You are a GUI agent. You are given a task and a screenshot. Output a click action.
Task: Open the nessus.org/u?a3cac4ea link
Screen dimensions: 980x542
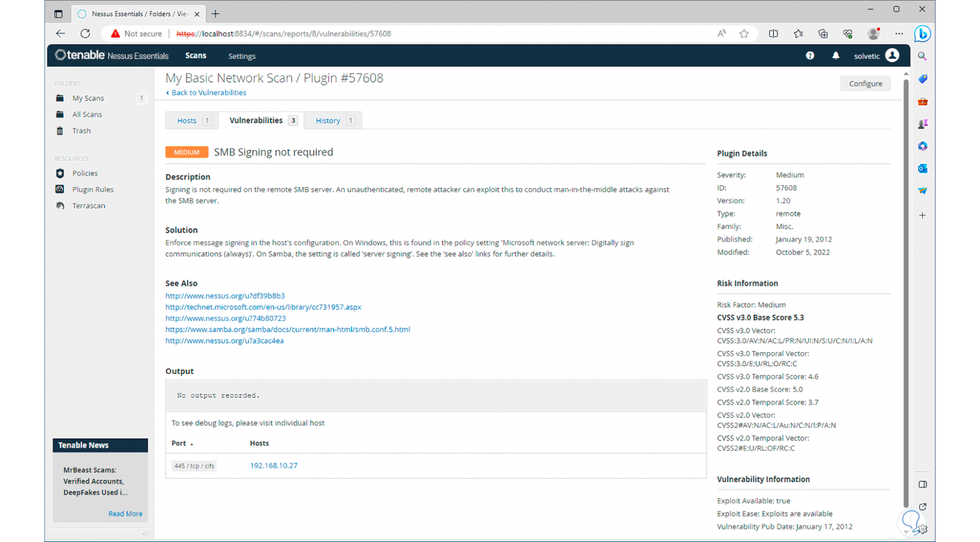click(225, 341)
